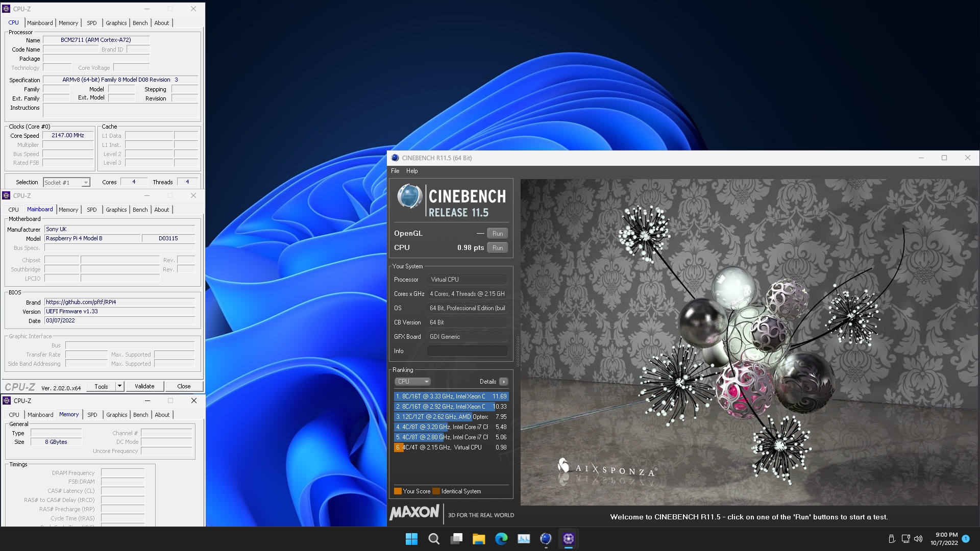Open the volume control in system tray
The image size is (980, 551).
tap(918, 539)
